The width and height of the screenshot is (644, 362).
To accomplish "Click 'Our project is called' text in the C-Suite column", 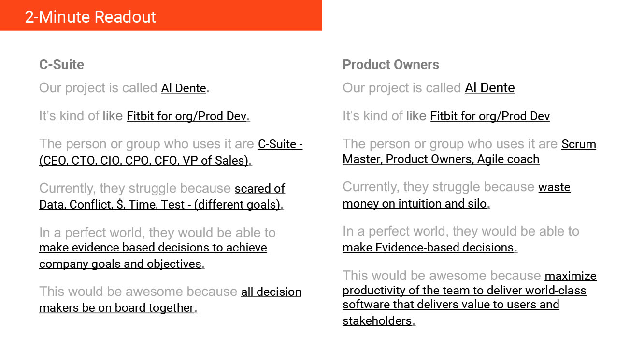I will tap(98, 88).
